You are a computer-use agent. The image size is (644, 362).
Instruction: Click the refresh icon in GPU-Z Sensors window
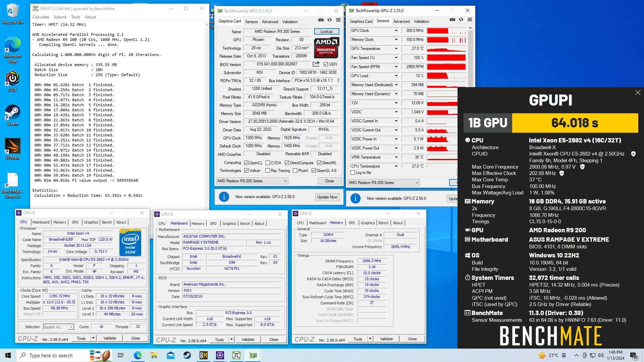[x=461, y=20]
